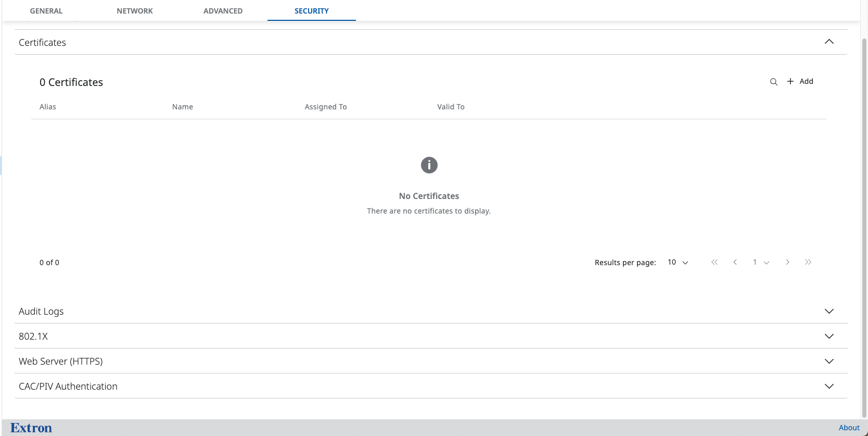Switch to the General tab
Screen dimensions: 868x436
tap(46, 11)
